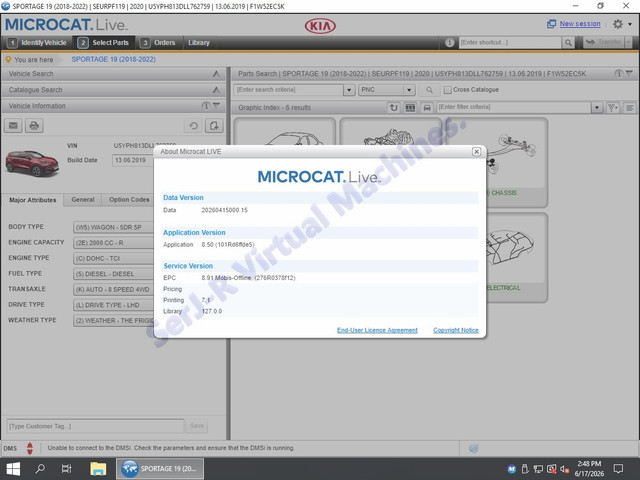Collapse the Vehicle Information panel arrow
The height and width of the screenshot is (480, 640).
click(x=217, y=106)
